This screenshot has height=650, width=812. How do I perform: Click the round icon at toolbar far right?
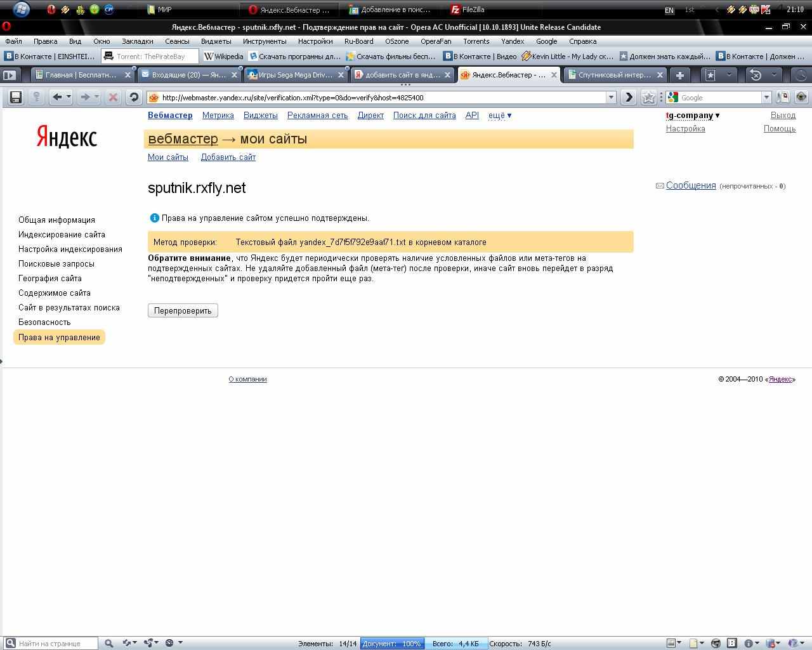801,97
